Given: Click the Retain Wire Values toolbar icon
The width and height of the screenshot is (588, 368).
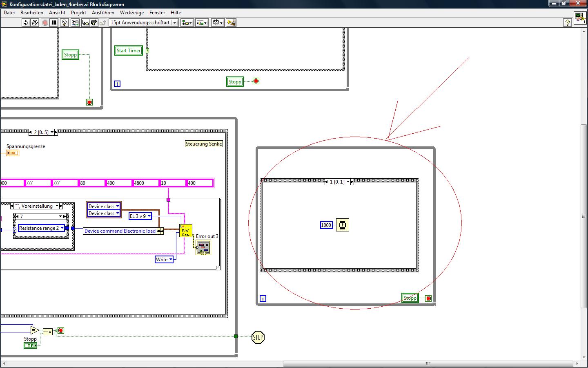Looking at the screenshot, I should (75, 22).
